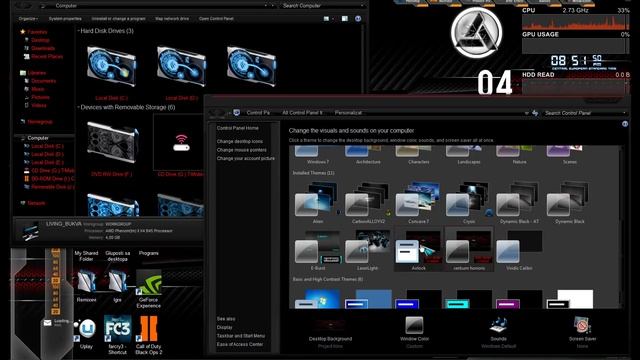Select Documents under Libraries

[x=43, y=81]
